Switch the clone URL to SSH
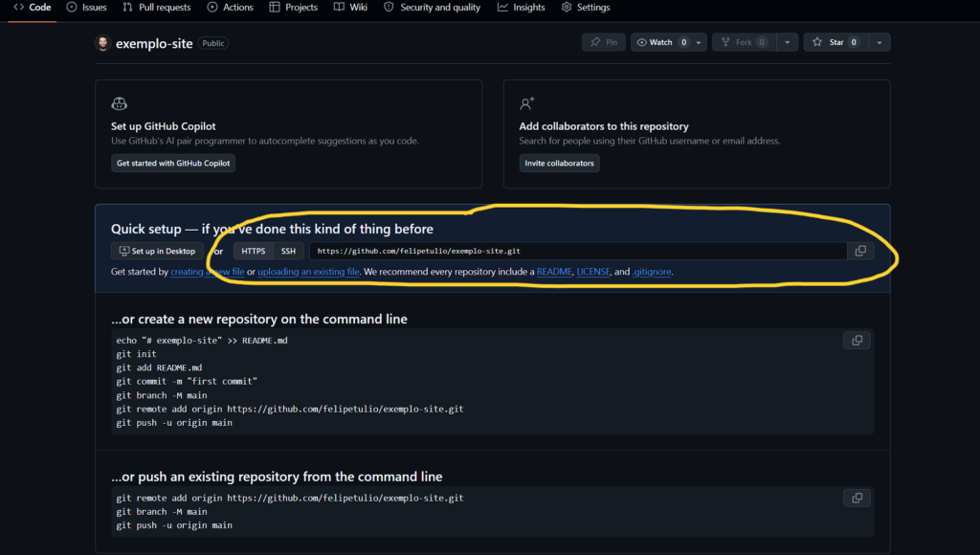The image size is (980, 555). coord(288,251)
